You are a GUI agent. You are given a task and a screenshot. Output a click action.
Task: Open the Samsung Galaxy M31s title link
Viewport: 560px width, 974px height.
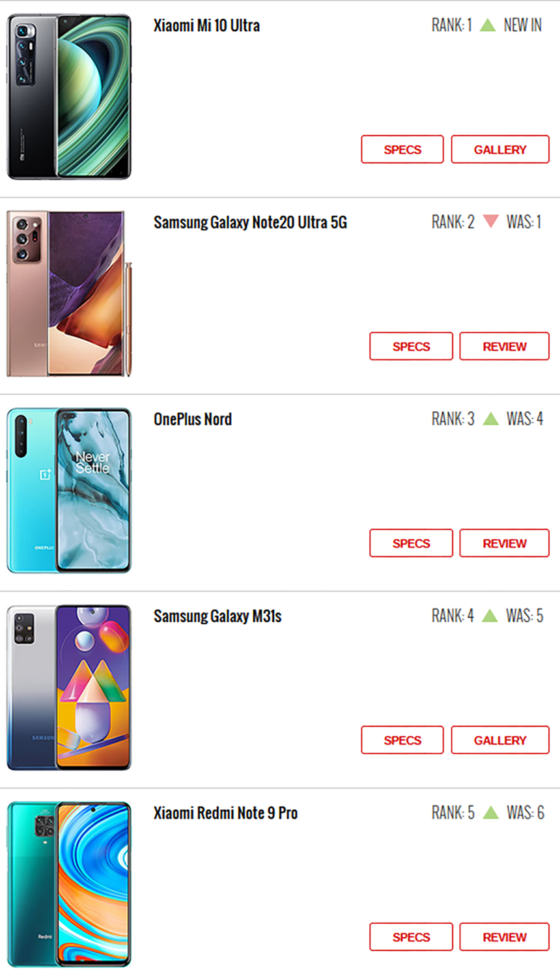[217, 616]
